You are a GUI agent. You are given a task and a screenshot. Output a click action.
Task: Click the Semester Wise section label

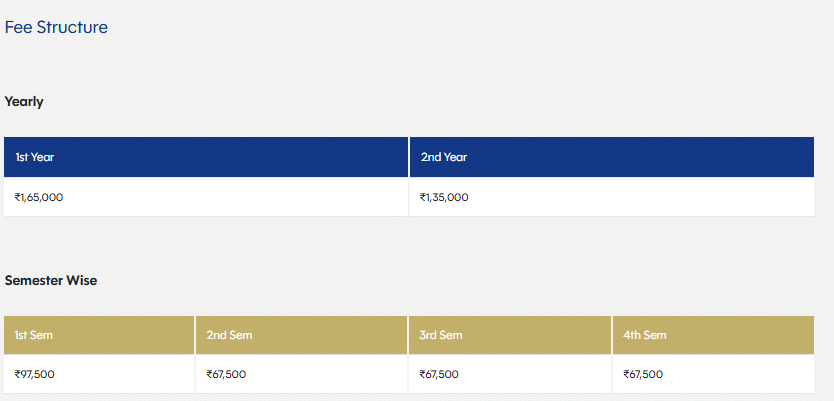coord(51,281)
